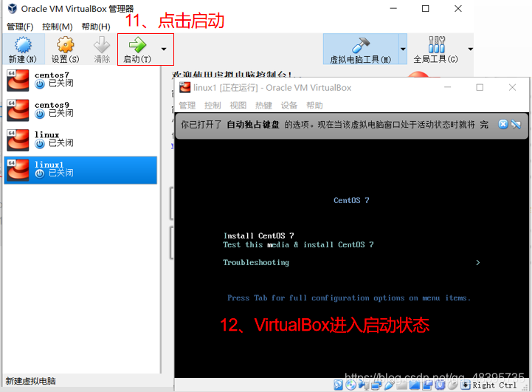The width and height of the screenshot is (532, 392).
Task: Click the hard disk activity status icon
Action: pos(338,385)
